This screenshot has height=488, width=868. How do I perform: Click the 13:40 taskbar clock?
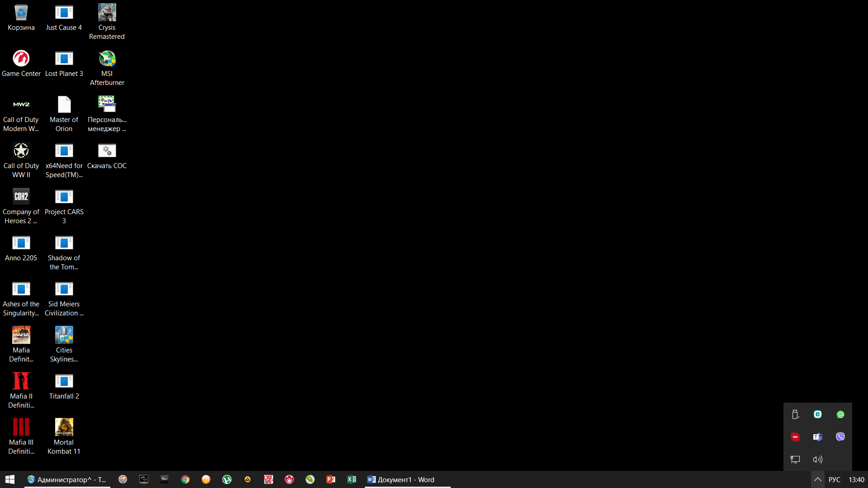[x=856, y=479]
